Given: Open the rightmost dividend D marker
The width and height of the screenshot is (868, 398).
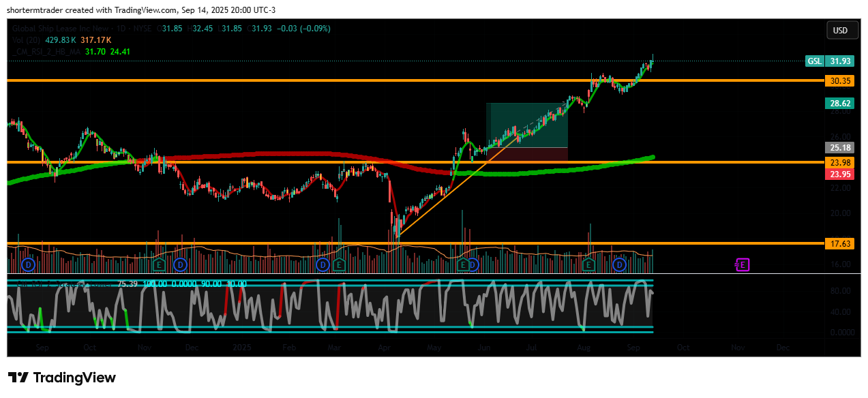Looking at the screenshot, I should pos(620,264).
